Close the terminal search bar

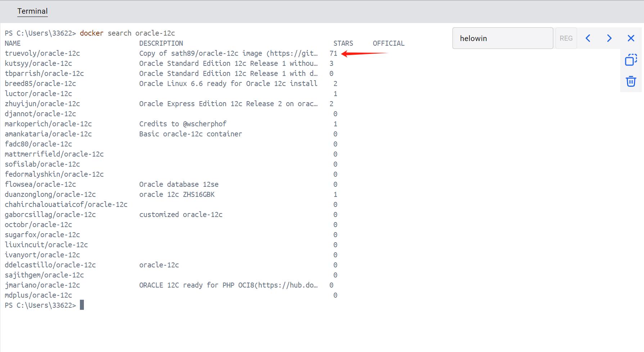pyautogui.click(x=631, y=38)
